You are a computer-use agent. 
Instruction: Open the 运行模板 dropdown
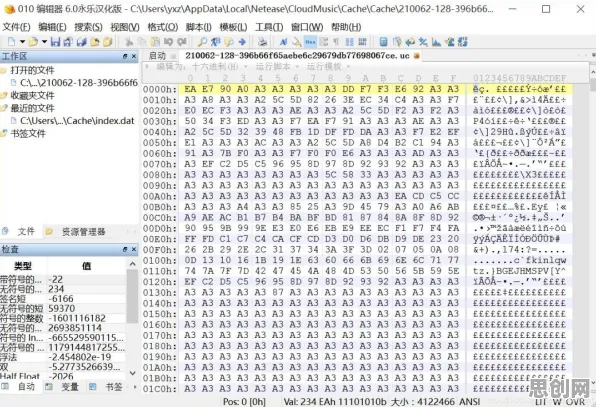pos(328,67)
